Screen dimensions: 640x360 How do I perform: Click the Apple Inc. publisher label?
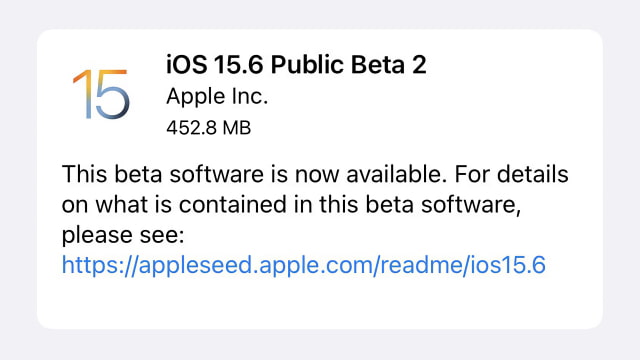[217, 97]
